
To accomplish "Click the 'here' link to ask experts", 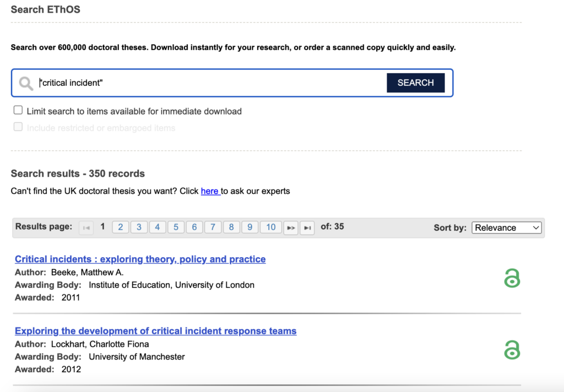I will coord(209,191).
